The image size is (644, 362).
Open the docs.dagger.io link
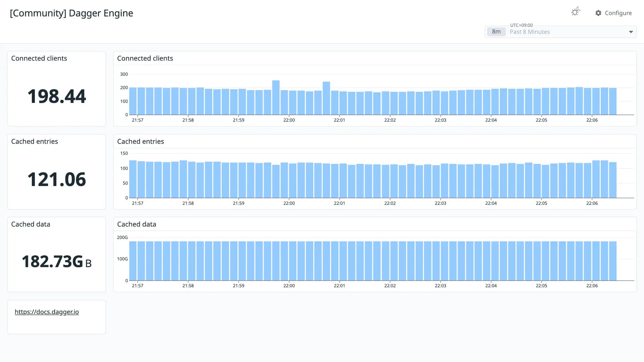47,312
